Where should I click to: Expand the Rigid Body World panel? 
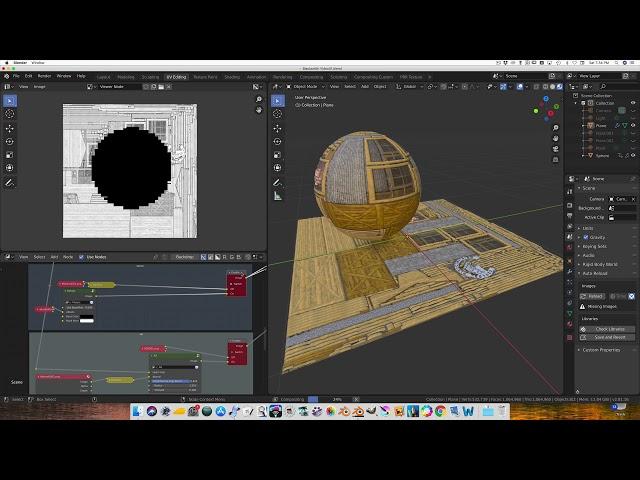(600, 264)
